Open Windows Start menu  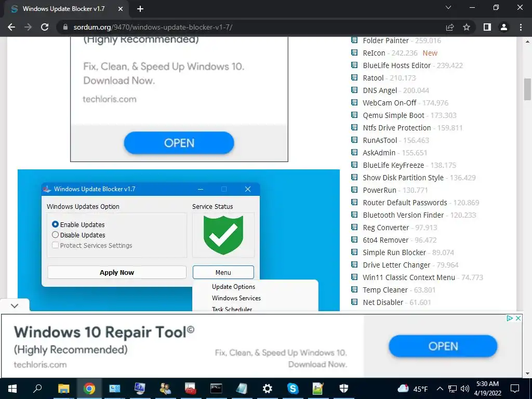pos(12,389)
